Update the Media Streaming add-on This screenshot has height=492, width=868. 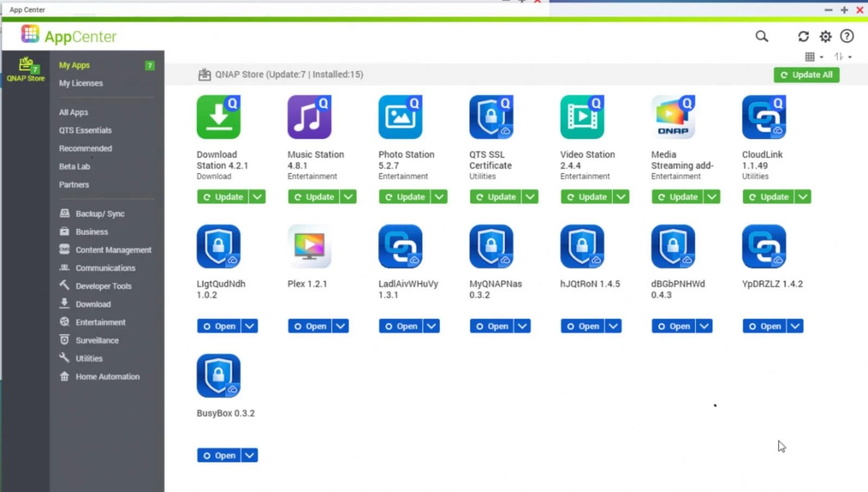[x=678, y=197]
